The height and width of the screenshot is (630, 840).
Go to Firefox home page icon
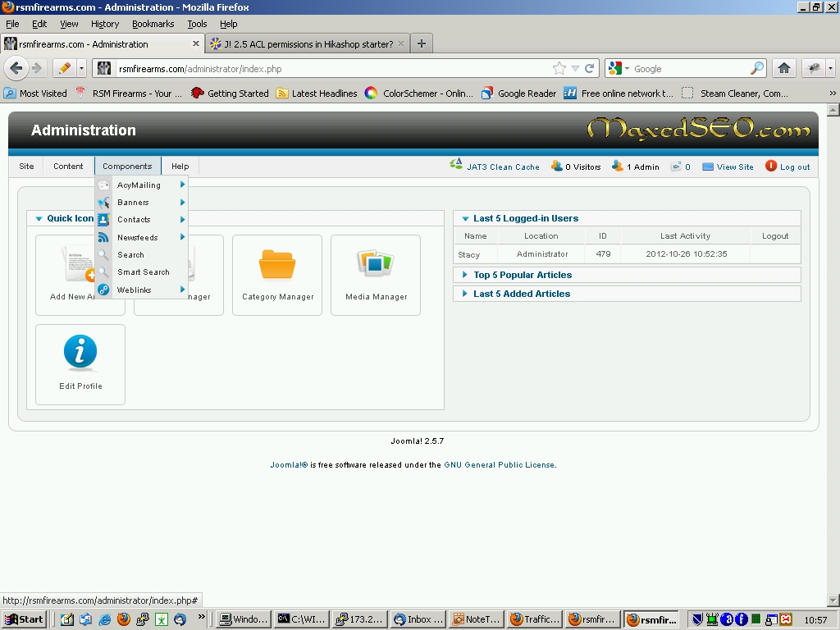pyautogui.click(x=784, y=68)
